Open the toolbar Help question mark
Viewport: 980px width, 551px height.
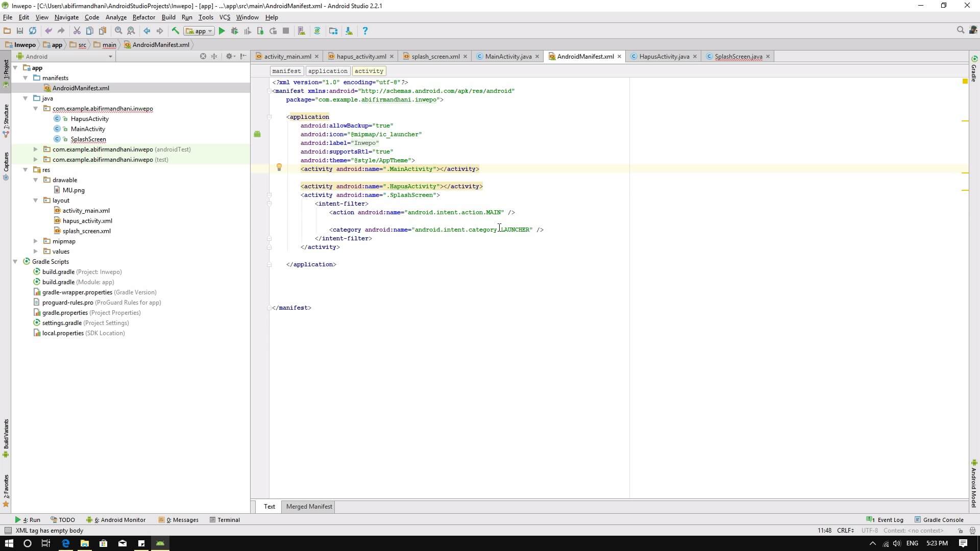(364, 31)
